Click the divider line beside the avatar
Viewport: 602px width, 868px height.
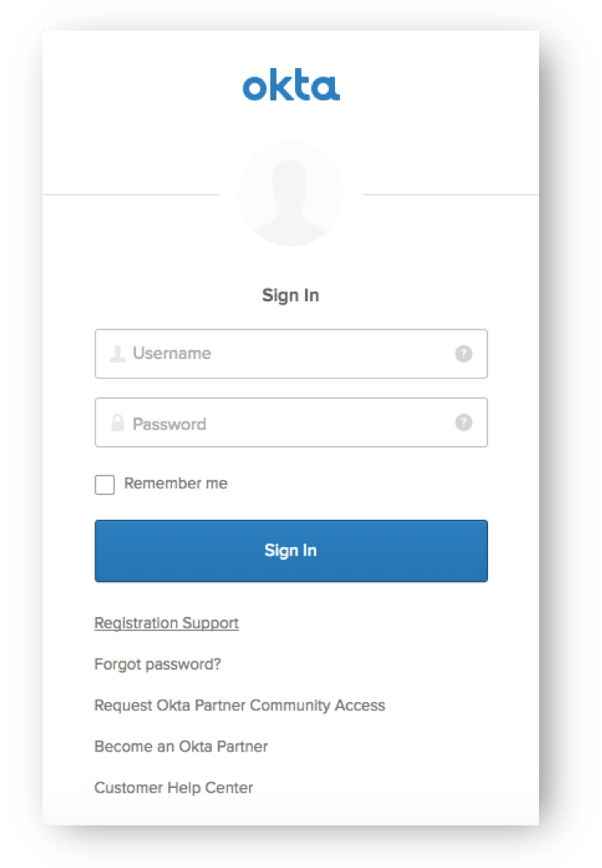pyautogui.click(x=128, y=195)
